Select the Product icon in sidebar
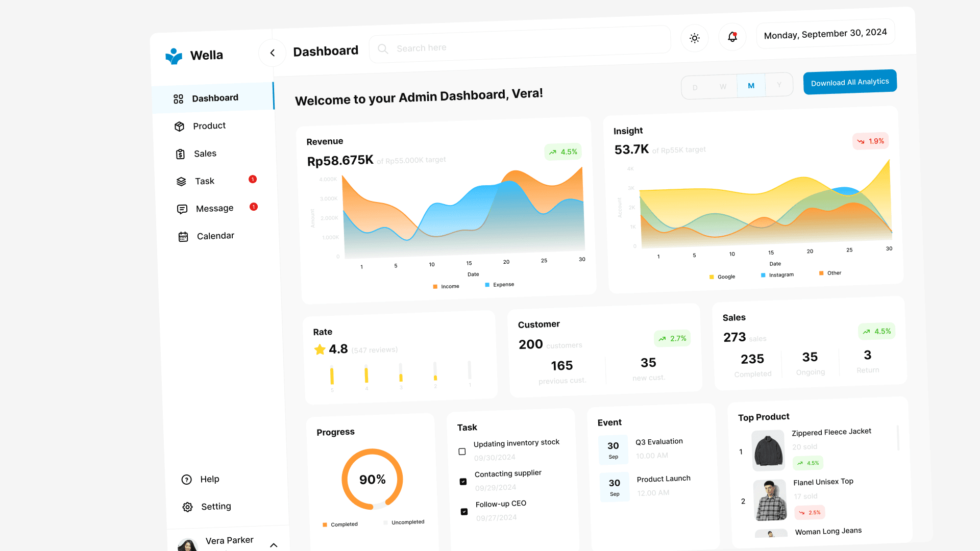 [x=180, y=126]
